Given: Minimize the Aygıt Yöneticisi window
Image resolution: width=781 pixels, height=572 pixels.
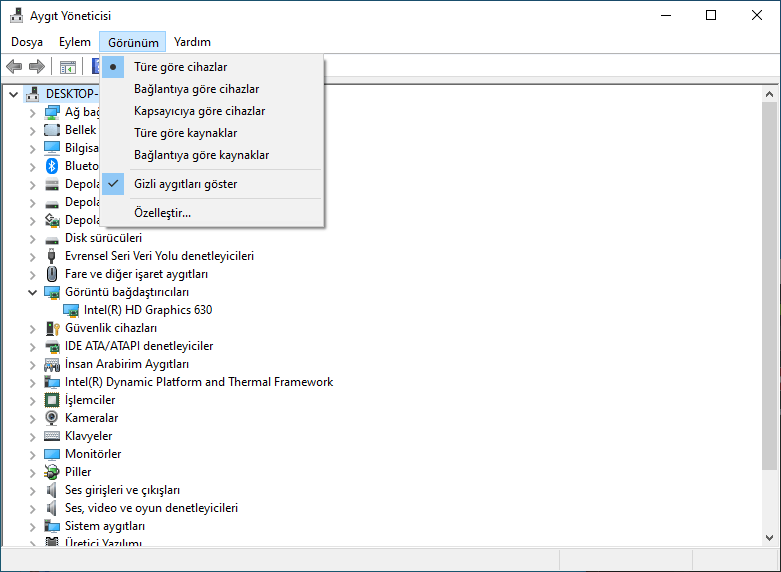Looking at the screenshot, I should 666,15.
